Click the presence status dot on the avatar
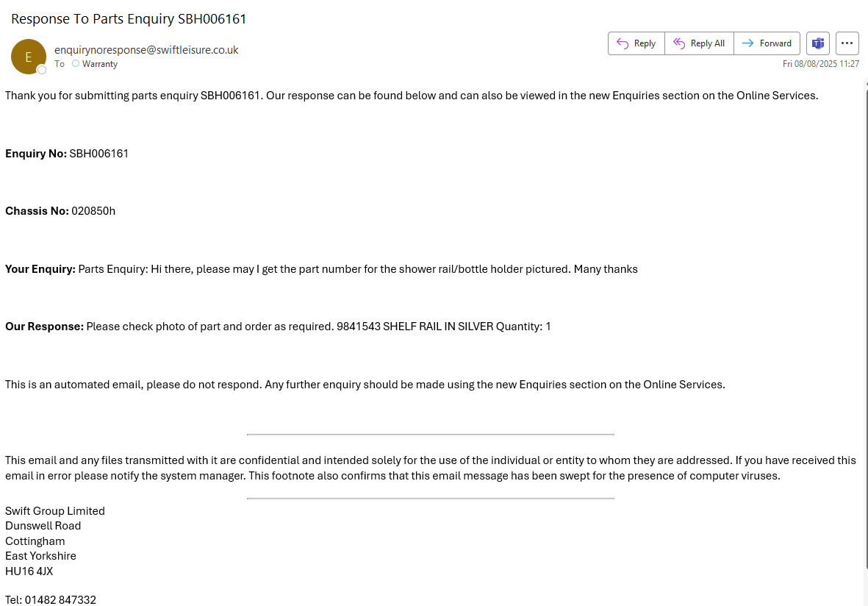 click(x=42, y=70)
